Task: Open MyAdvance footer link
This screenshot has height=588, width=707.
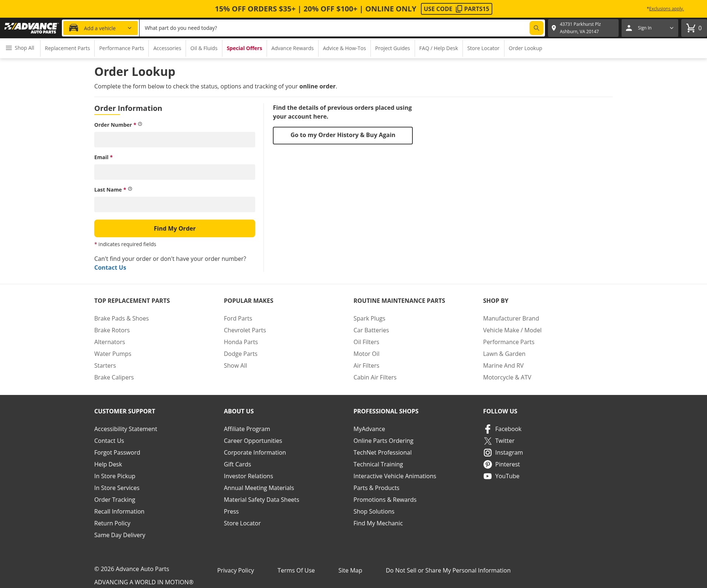Action: pos(369,429)
